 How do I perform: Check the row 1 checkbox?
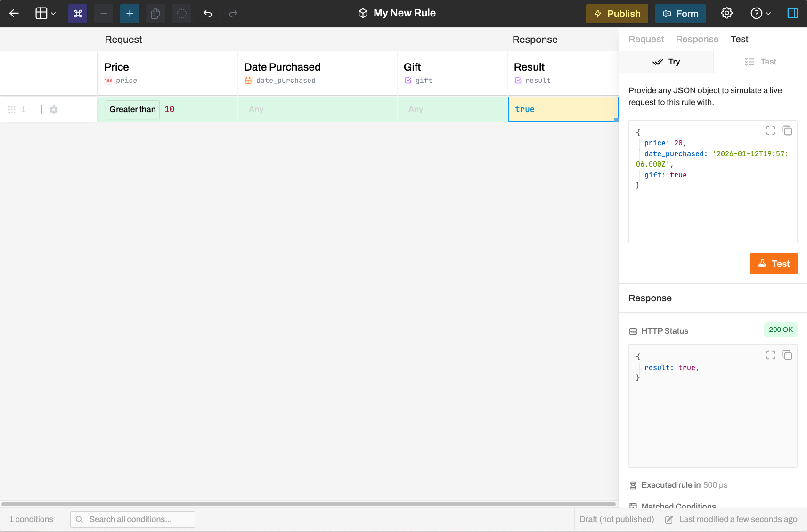pyautogui.click(x=37, y=110)
